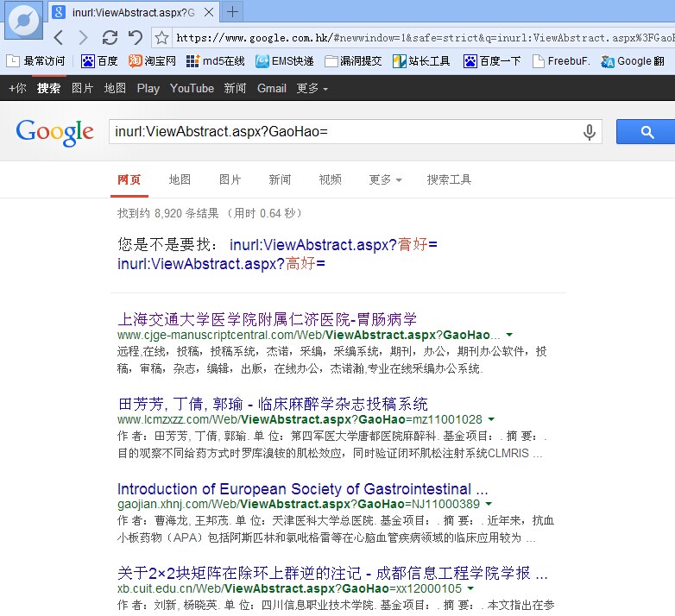Expand arrow next to lcmzxzz.com URL
675x616 pixels.
point(491,419)
